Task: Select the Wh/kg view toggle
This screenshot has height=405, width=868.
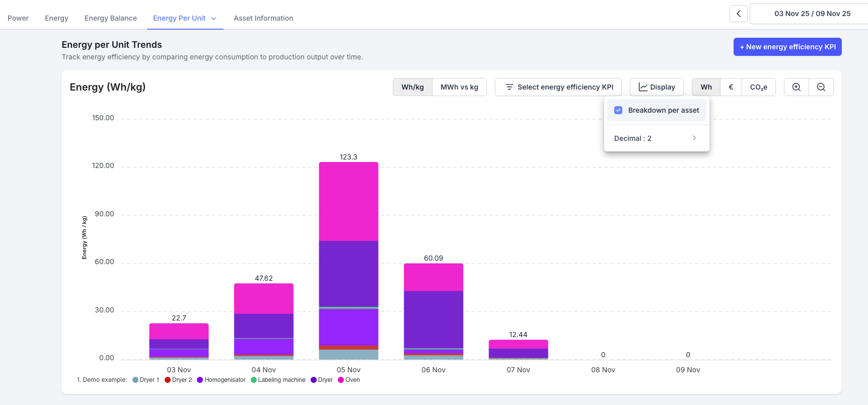Action: (412, 87)
